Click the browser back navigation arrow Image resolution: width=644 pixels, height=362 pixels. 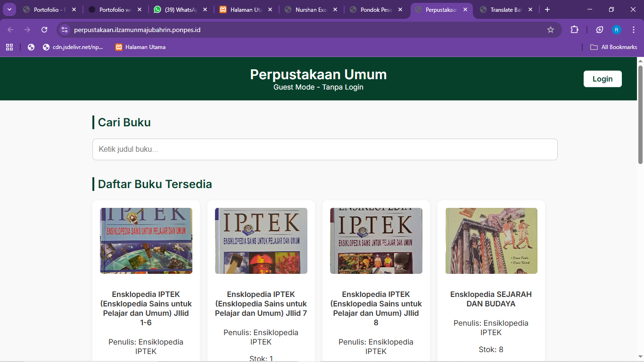point(9,29)
